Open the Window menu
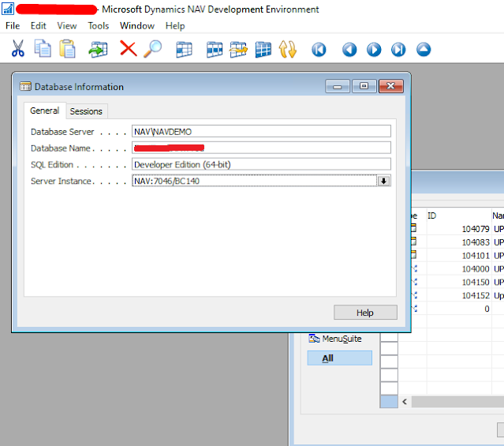504x446 pixels. coord(137,26)
